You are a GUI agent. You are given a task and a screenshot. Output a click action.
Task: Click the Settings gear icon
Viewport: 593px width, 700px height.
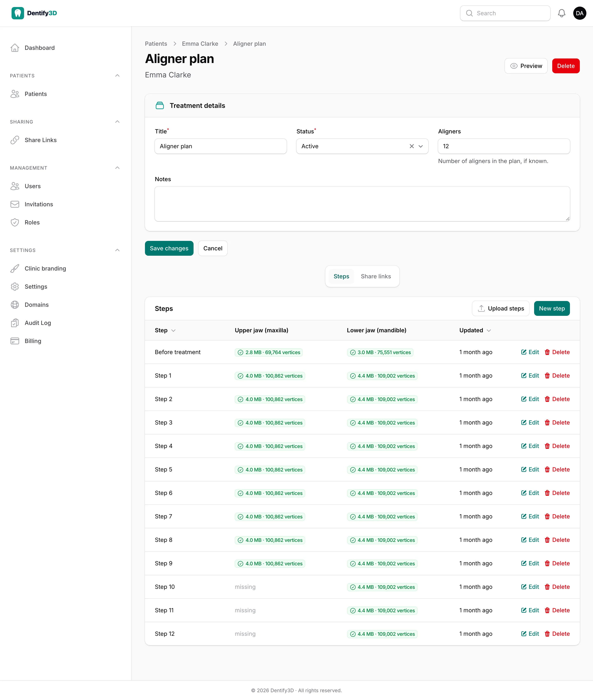pyautogui.click(x=15, y=286)
